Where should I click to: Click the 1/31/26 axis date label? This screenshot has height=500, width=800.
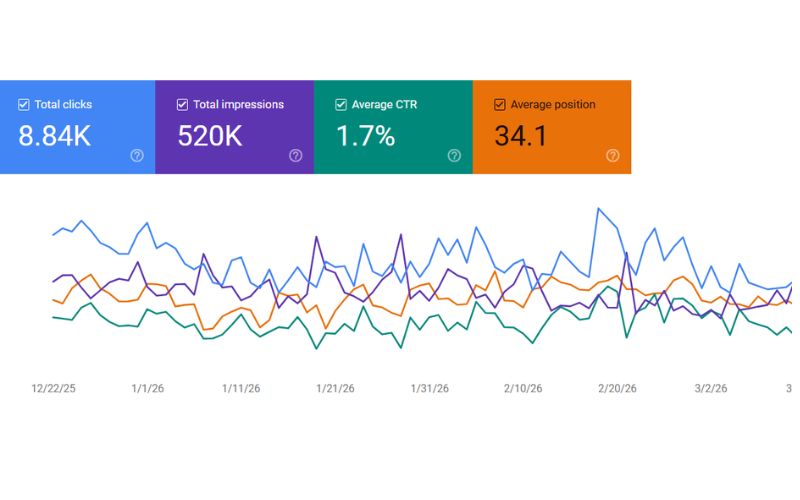click(430, 388)
